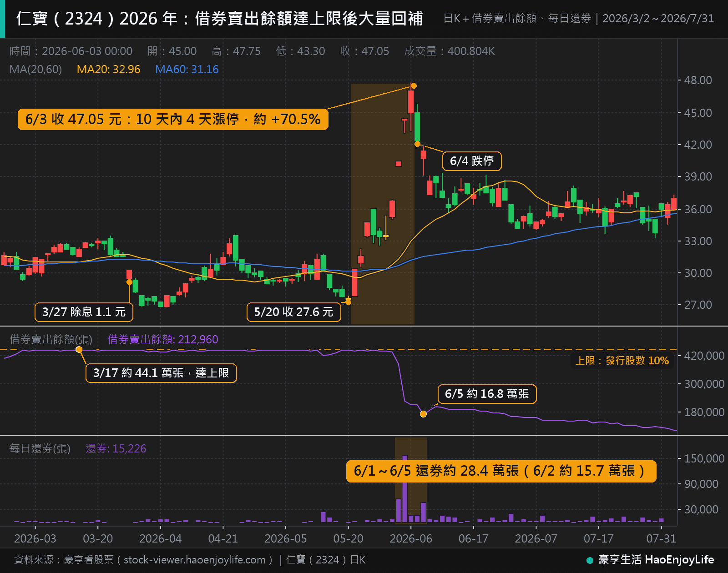Click the date range 2026/3/2~2026/7/31 subtitle
The image size is (728, 573).
point(658,19)
